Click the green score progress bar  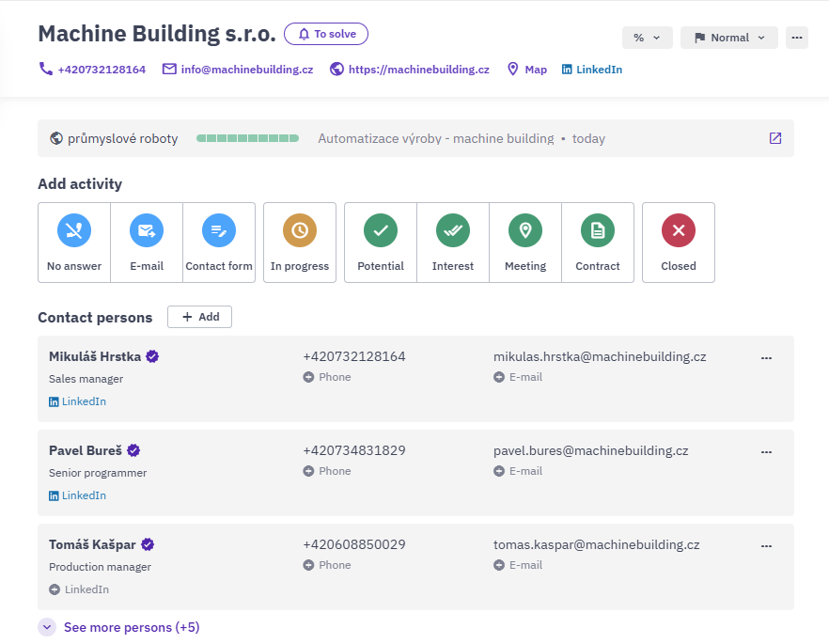tap(247, 138)
